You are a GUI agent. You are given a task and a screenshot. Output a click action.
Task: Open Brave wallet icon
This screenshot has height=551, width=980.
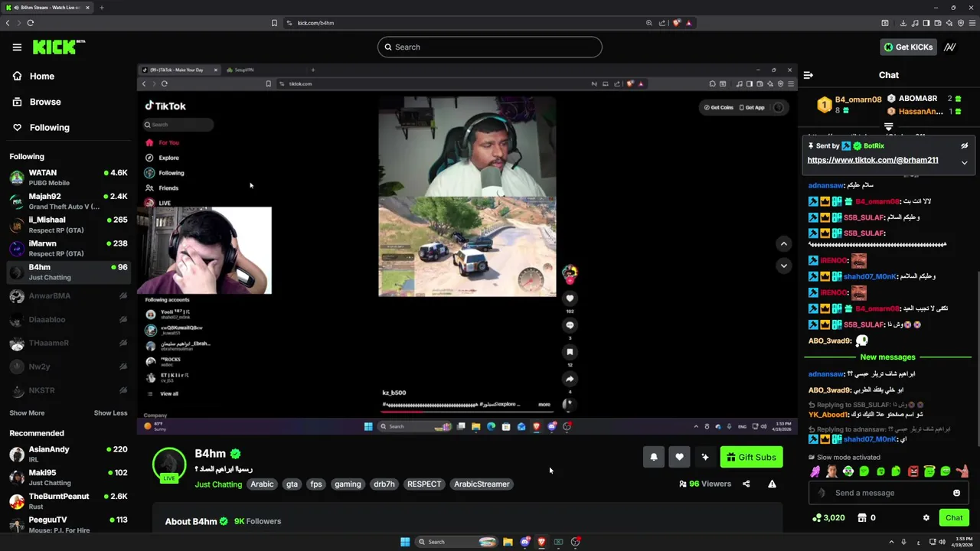pyautogui.click(x=938, y=23)
